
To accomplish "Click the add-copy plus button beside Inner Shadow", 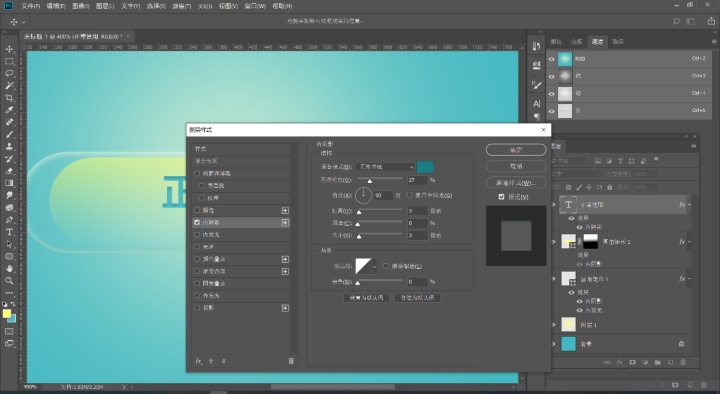I will pyautogui.click(x=285, y=222).
